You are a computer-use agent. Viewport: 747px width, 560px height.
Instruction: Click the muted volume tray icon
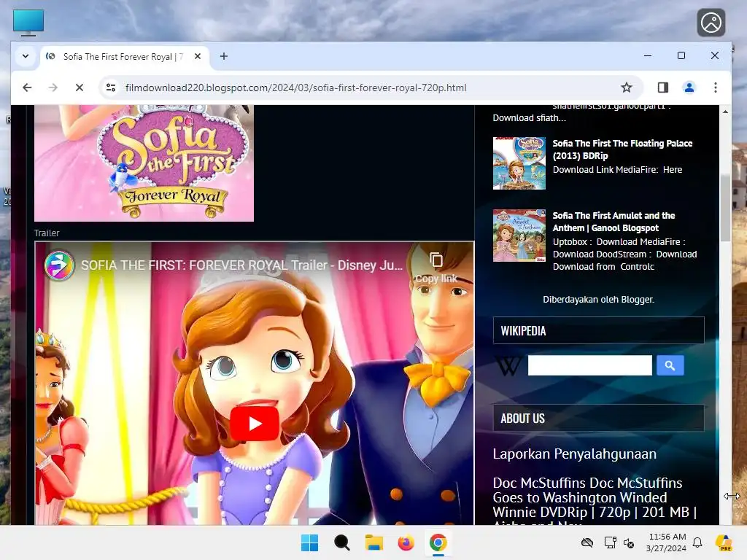629,542
